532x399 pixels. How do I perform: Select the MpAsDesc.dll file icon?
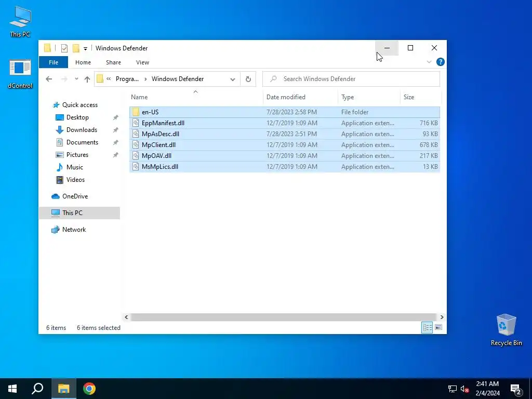[x=136, y=134]
